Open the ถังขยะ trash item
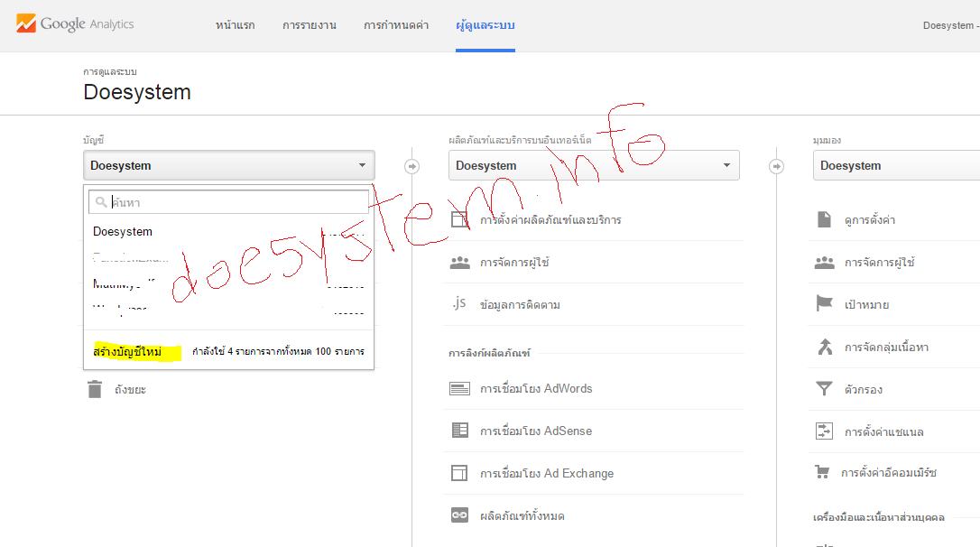The height and width of the screenshot is (547, 980). click(130, 389)
